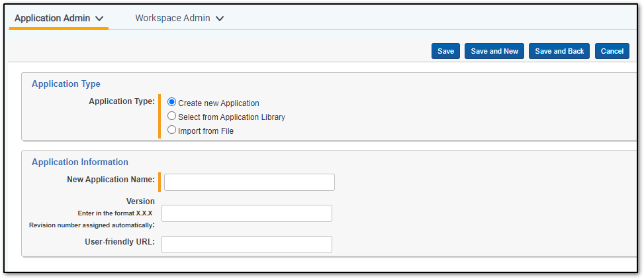This screenshot has height=279, width=644.
Task: Expand the Application Admin chevron
Action: click(99, 19)
